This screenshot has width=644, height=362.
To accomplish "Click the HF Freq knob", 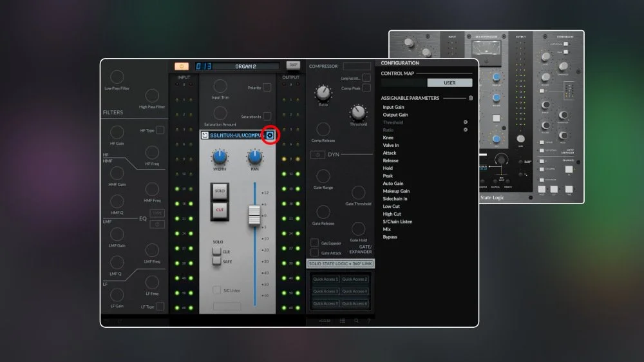I will click(x=152, y=153).
